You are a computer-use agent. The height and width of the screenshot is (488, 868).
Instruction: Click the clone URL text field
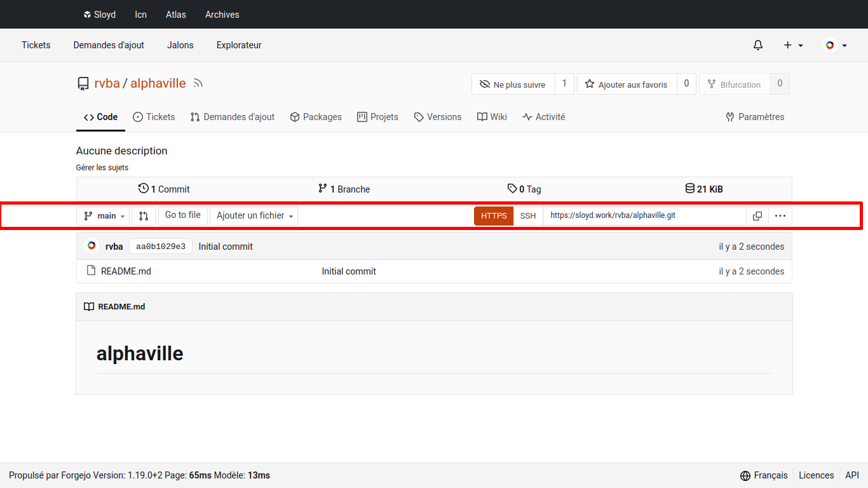(644, 216)
